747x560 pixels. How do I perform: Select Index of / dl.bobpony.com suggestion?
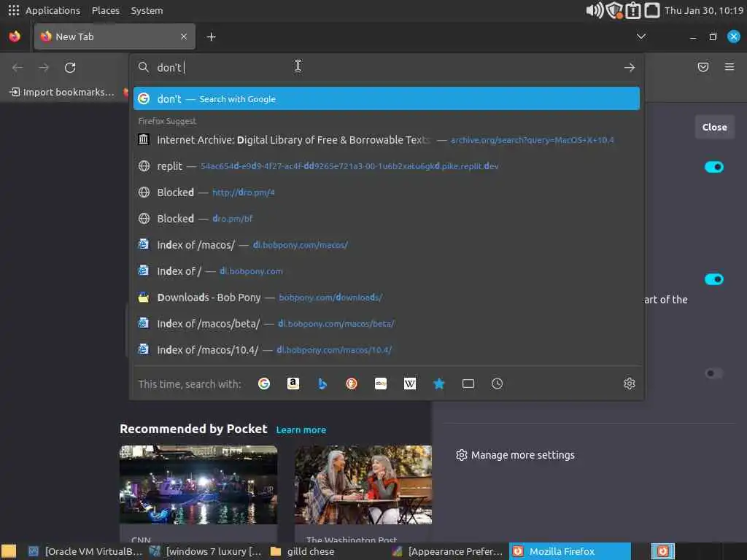(387, 271)
